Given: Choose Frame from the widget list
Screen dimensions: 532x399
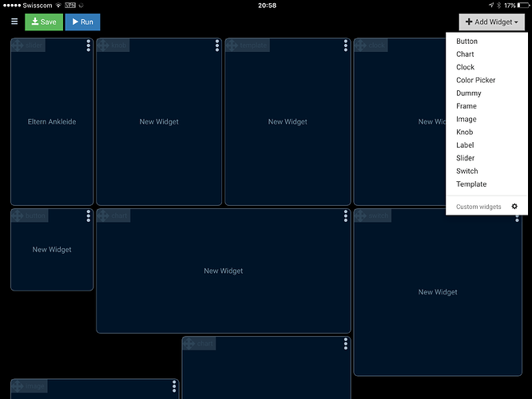Looking at the screenshot, I should click(466, 106).
